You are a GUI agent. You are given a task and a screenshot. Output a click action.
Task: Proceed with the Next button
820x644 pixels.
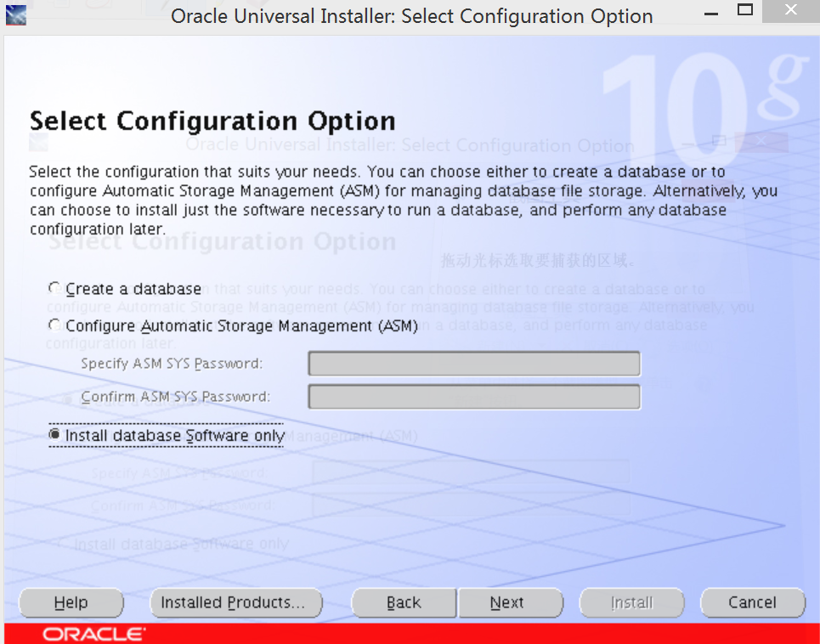pos(511,602)
